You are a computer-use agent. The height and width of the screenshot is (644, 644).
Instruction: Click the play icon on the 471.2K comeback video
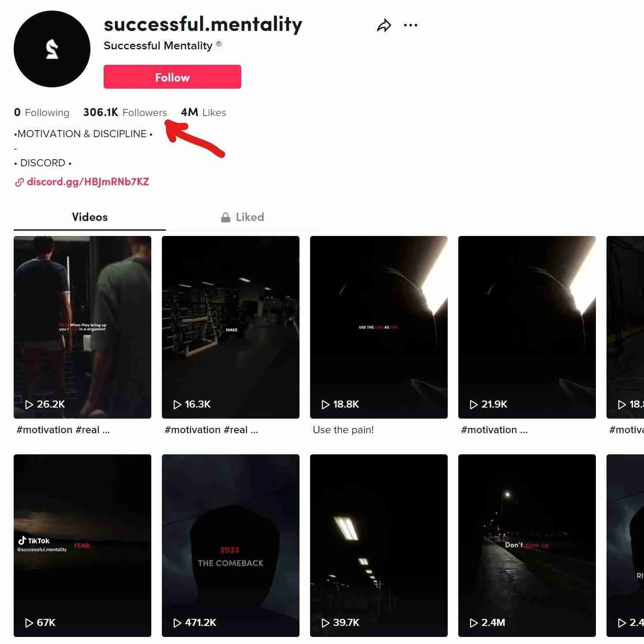pos(178,623)
